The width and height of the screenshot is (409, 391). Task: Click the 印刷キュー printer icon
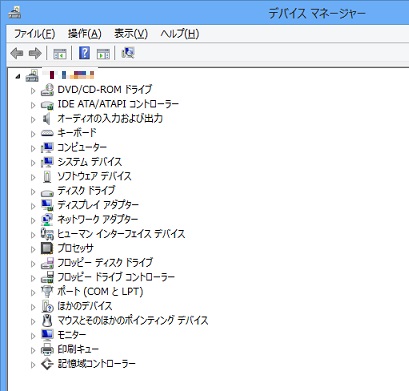47,349
